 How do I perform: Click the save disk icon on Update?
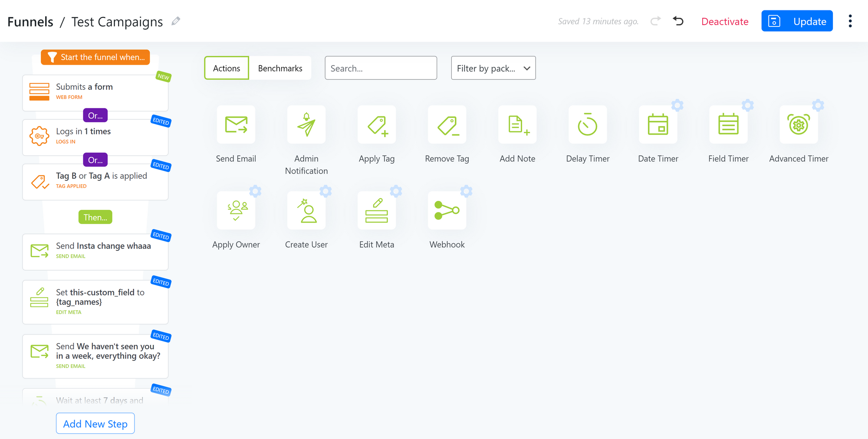tap(774, 21)
